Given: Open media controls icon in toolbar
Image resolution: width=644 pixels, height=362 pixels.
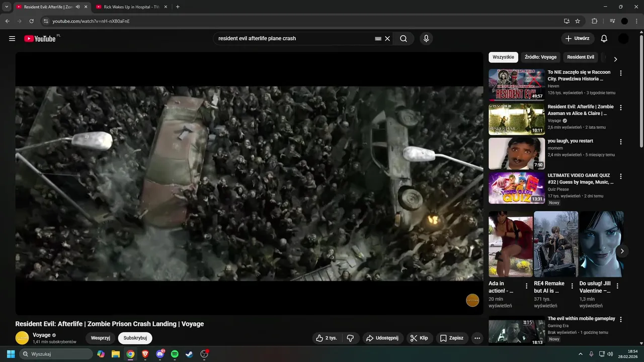Looking at the screenshot, I should click(612, 21).
